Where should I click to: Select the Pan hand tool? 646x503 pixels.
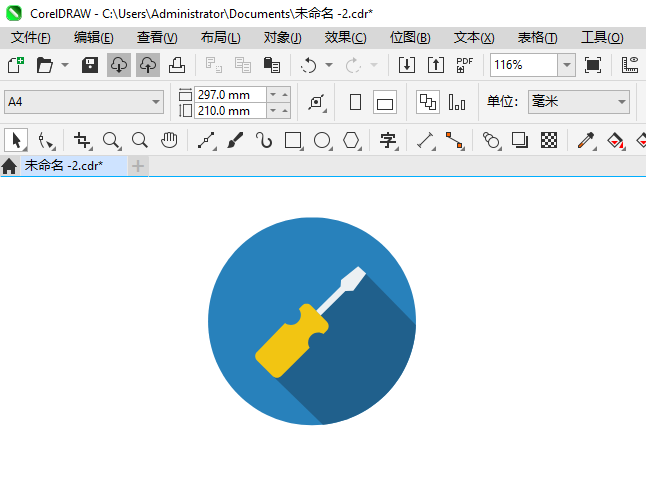169,140
